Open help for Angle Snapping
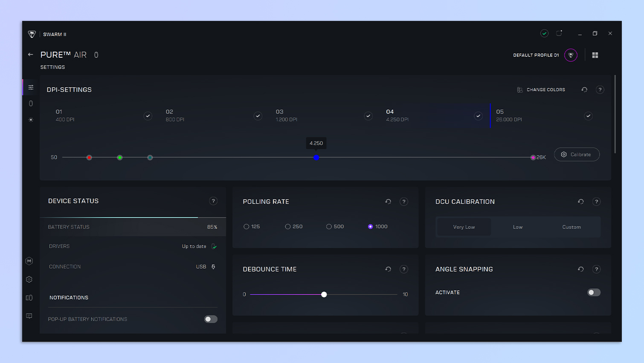The image size is (644, 363). [597, 269]
